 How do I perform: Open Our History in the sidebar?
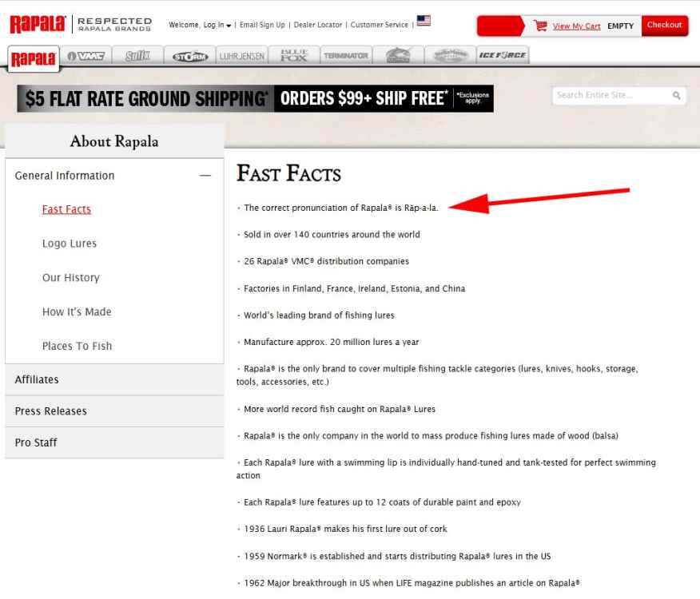(71, 278)
